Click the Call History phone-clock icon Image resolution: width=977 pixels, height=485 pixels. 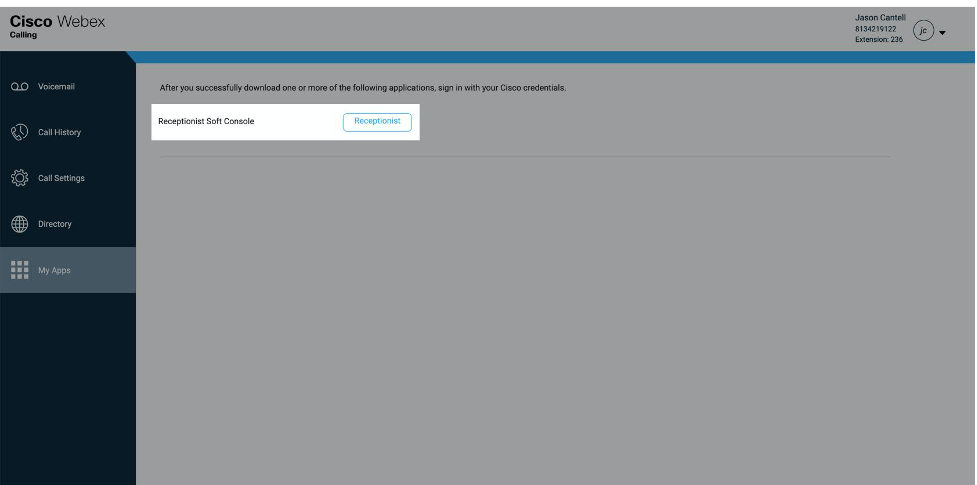19,132
